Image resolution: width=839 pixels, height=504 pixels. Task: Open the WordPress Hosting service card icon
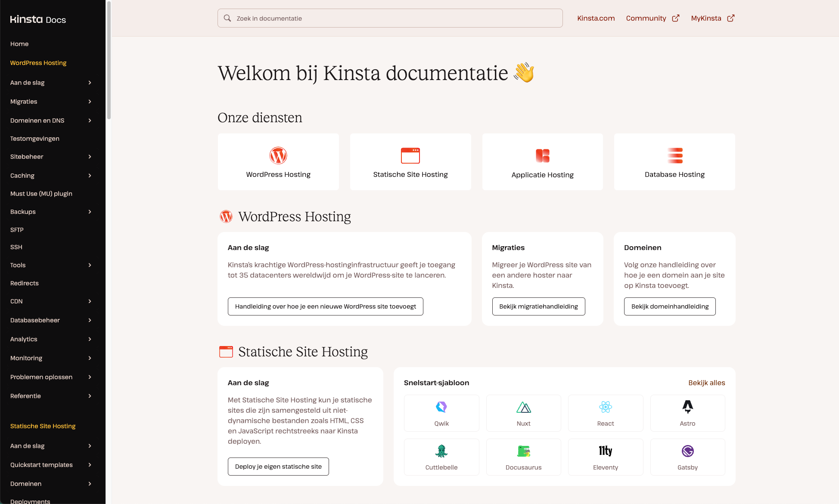click(278, 156)
